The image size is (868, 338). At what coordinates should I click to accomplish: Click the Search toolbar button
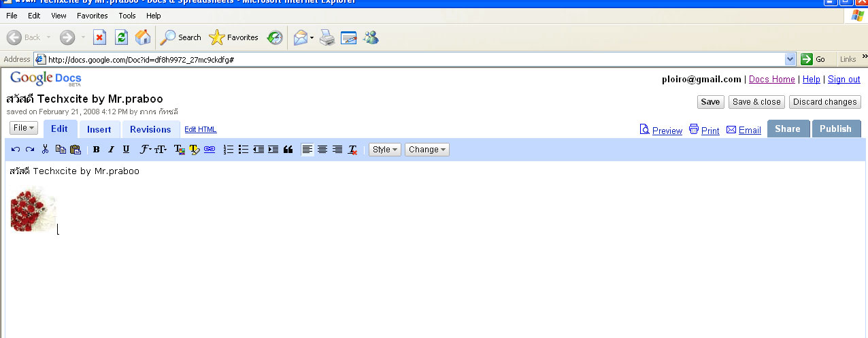tap(181, 37)
